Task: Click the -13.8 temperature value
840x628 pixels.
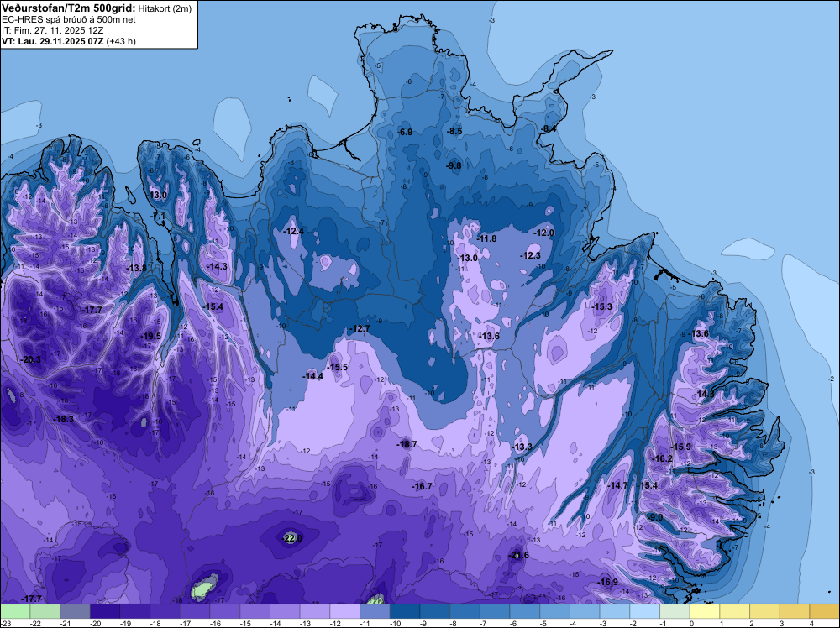Action: (x=136, y=268)
